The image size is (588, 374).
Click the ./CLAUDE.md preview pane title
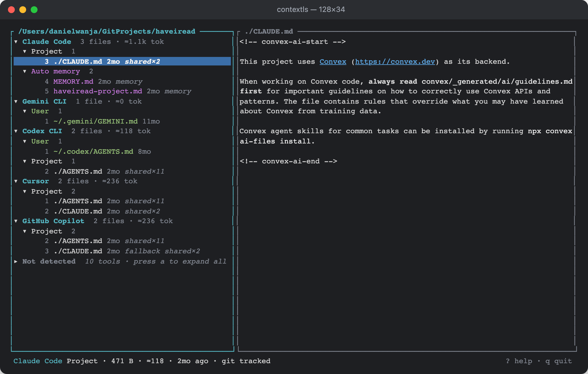pyautogui.click(x=269, y=32)
